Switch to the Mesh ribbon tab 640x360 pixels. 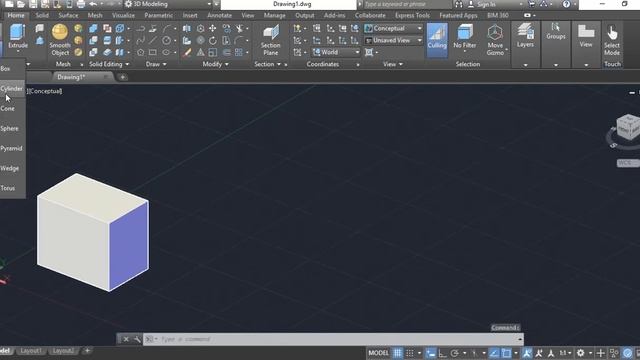(x=95, y=15)
